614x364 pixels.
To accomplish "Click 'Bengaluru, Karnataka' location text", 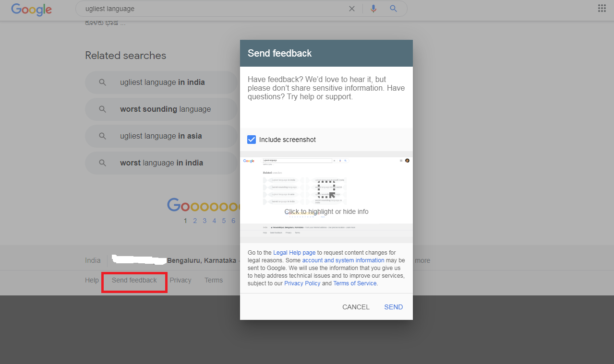I will click(202, 260).
